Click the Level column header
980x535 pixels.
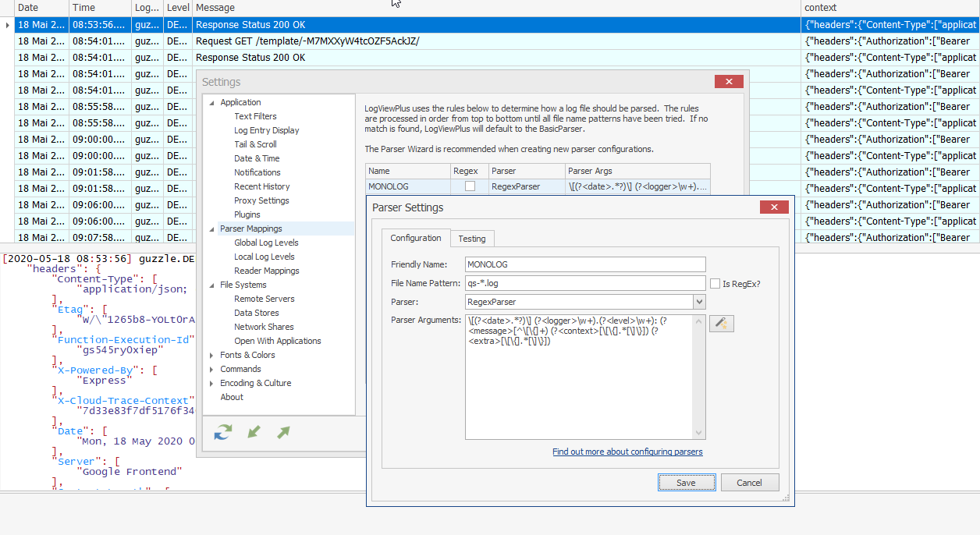[x=177, y=8]
